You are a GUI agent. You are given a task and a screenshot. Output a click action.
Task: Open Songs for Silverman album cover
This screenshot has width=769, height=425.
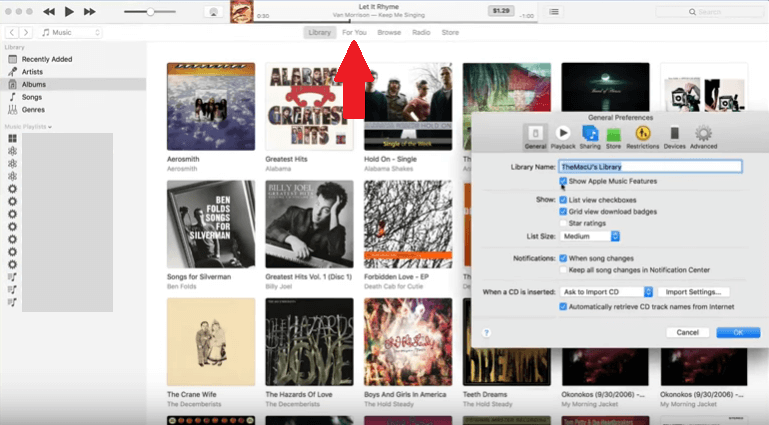tap(211, 224)
